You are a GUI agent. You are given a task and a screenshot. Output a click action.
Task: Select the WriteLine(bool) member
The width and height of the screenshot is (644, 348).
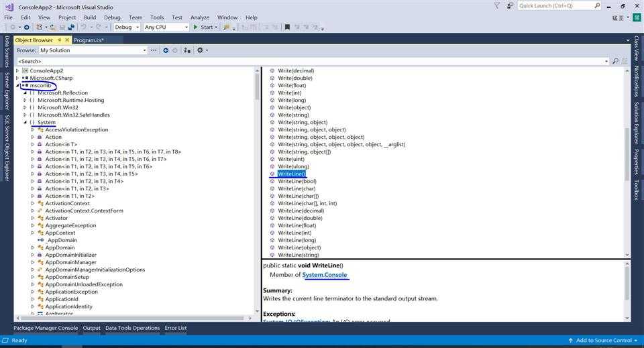pos(297,181)
